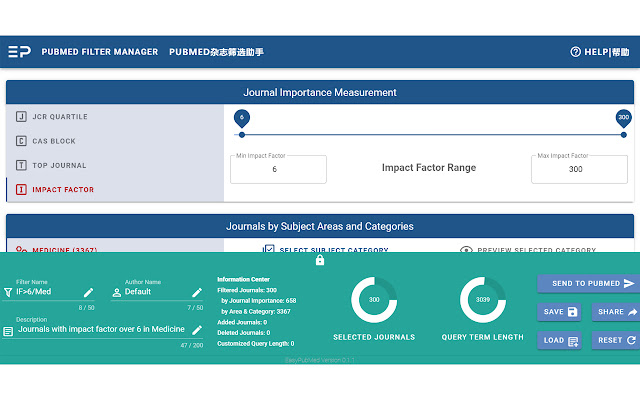This screenshot has width=640, height=400.
Task: Click the pencil icon beside Author Name
Action: coord(196,292)
